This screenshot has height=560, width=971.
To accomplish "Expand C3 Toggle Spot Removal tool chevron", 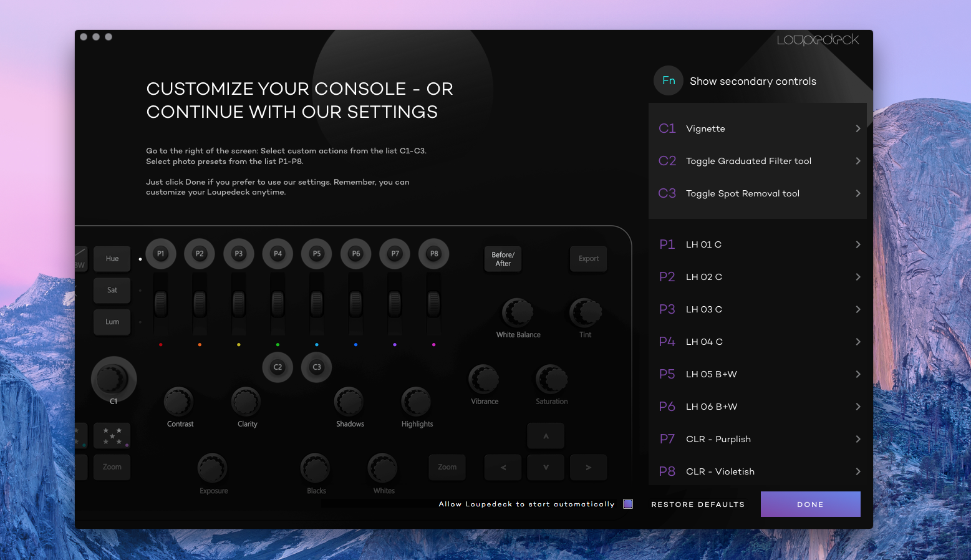I will point(858,193).
